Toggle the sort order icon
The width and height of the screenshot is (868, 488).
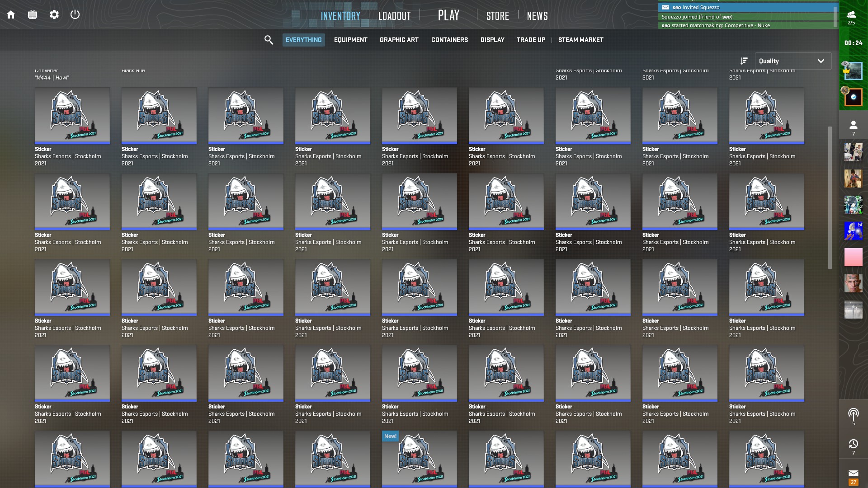point(744,61)
